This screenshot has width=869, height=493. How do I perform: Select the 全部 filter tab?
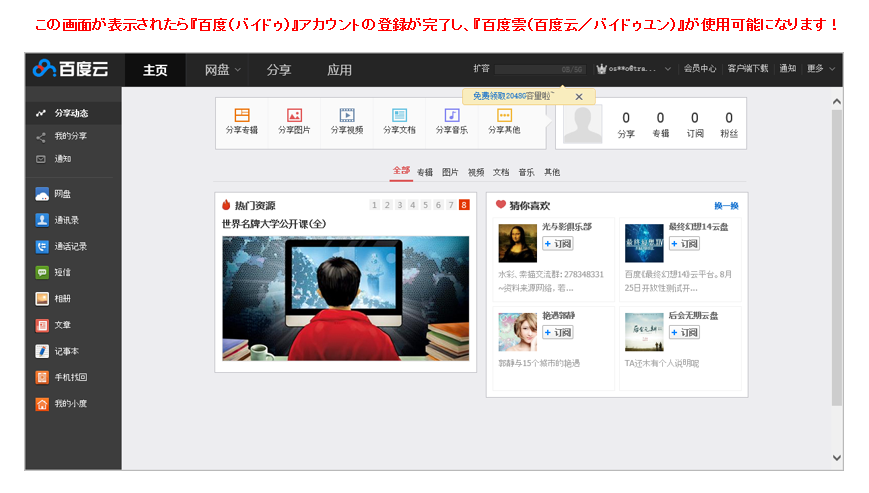(401, 171)
